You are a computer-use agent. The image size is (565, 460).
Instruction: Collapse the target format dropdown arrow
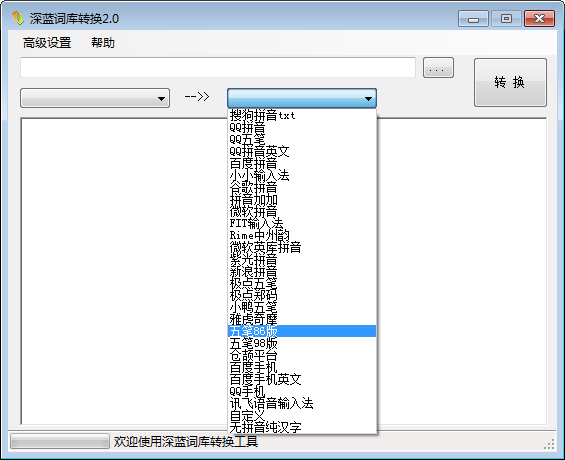coord(368,98)
